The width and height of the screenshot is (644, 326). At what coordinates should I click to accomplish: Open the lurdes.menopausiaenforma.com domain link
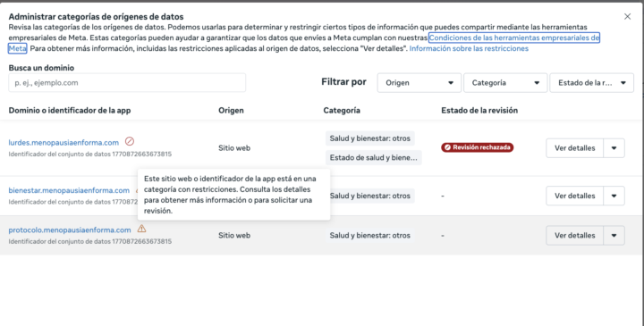click(64, 143)
